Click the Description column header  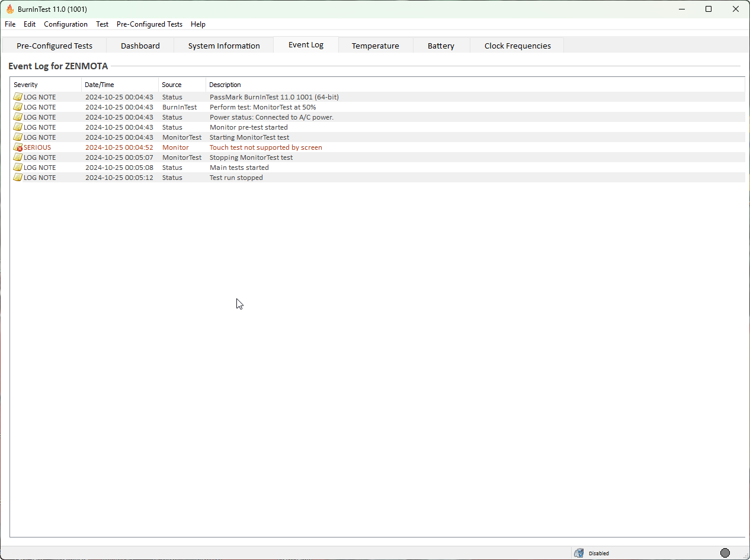(475, 85)
